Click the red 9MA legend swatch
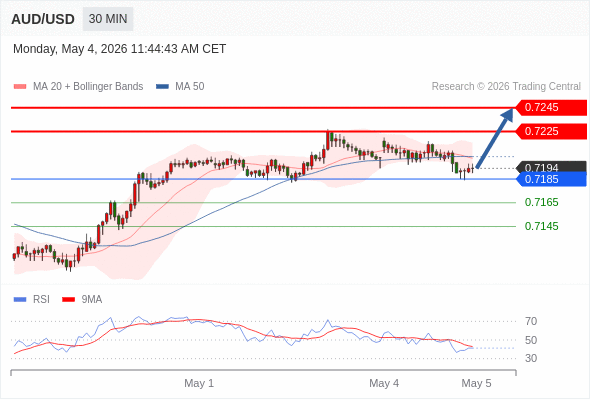The image size is (590, 400). pyautogui.click(x=68, y=300)
